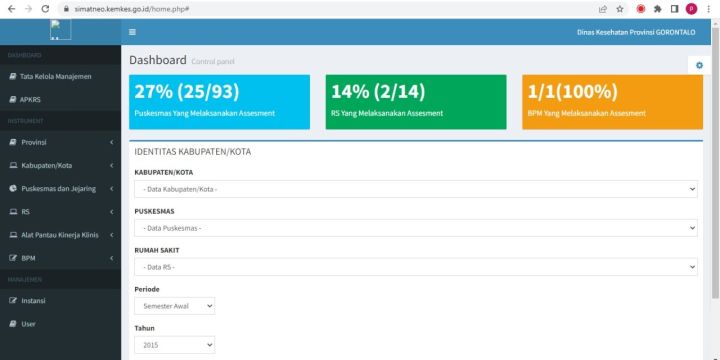720x360 pixels.
Task: Expand the Provinsi sidebar menu
Action: coord(61,142)
